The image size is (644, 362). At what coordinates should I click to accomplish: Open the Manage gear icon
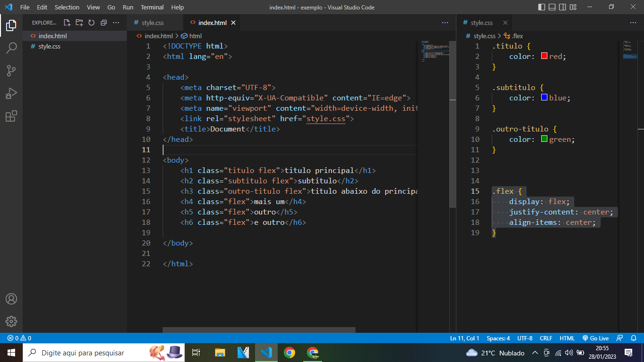click(x=11, y=321)
